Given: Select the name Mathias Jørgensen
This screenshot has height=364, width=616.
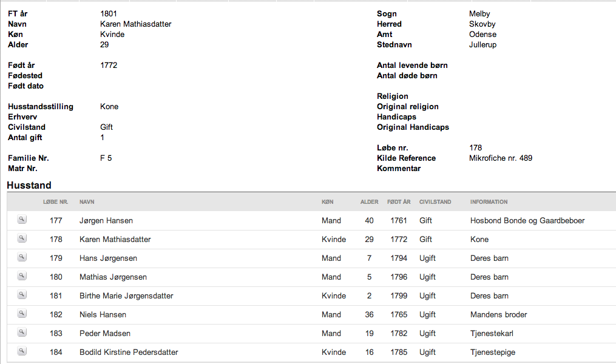Looking at the screenshot, I should point(113,277).
